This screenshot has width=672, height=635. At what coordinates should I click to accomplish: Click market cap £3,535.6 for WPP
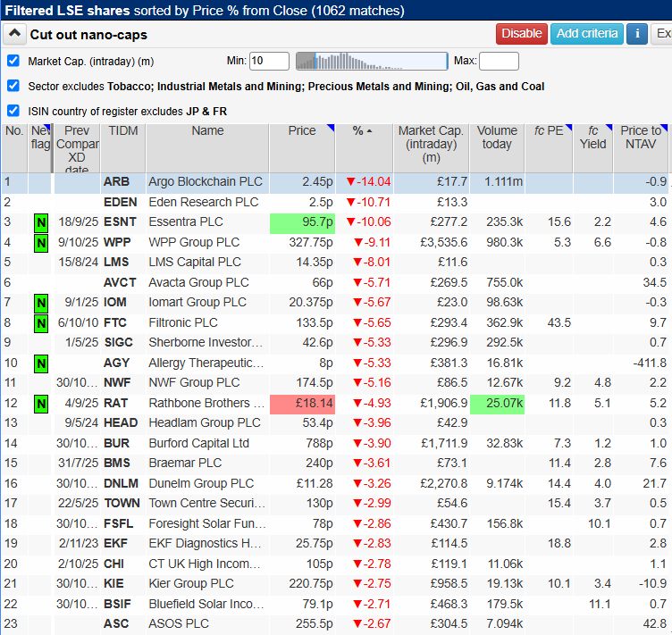[444, 242]
